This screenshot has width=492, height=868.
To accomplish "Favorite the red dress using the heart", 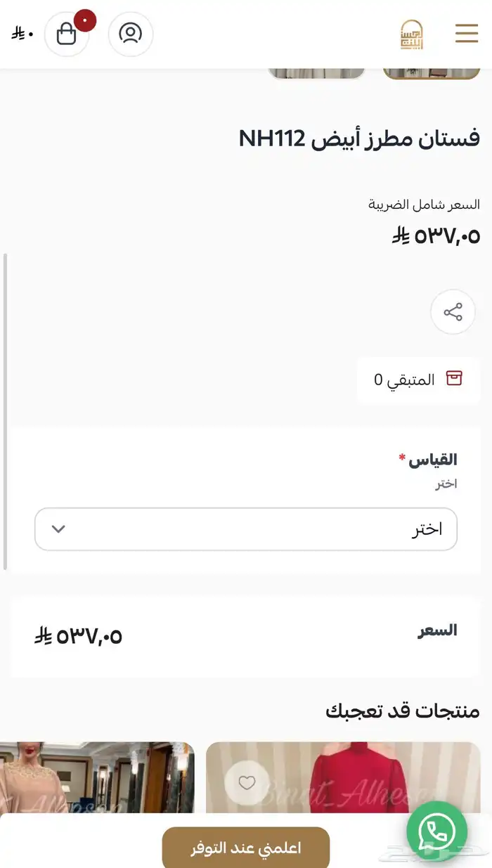I will [247, 782].
